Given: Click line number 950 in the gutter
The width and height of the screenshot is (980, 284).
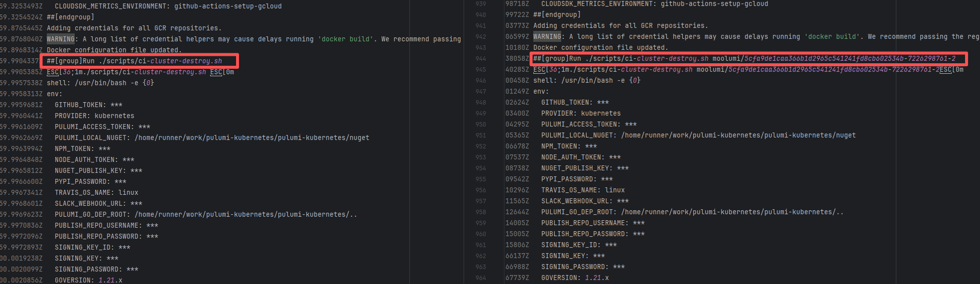Looking at the screenshot, I should point(481,125).
